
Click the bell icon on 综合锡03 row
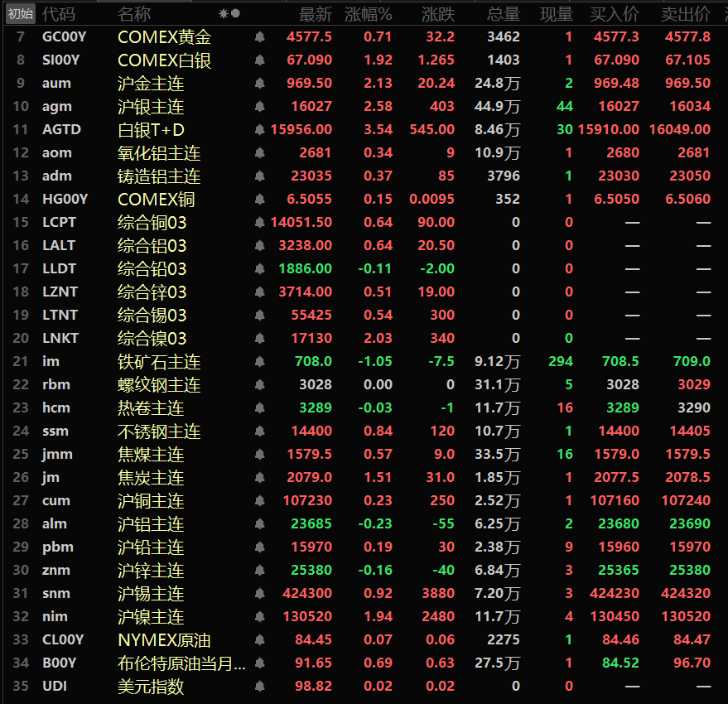[259, 316]
